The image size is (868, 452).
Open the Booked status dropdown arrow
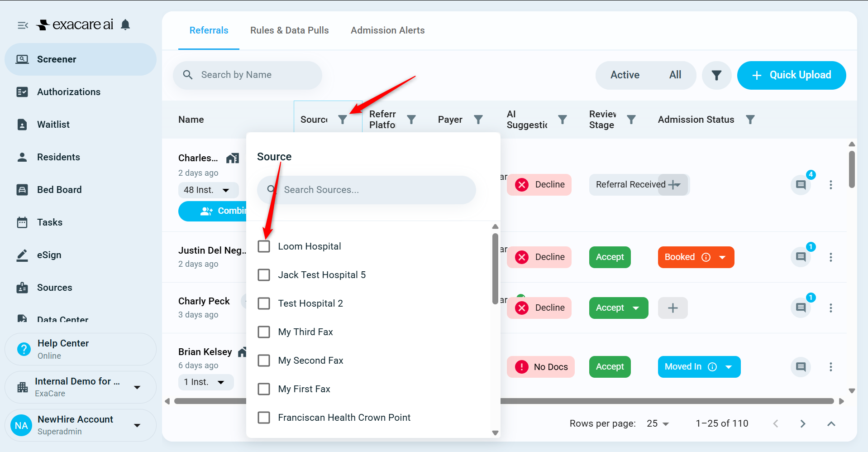723,257
